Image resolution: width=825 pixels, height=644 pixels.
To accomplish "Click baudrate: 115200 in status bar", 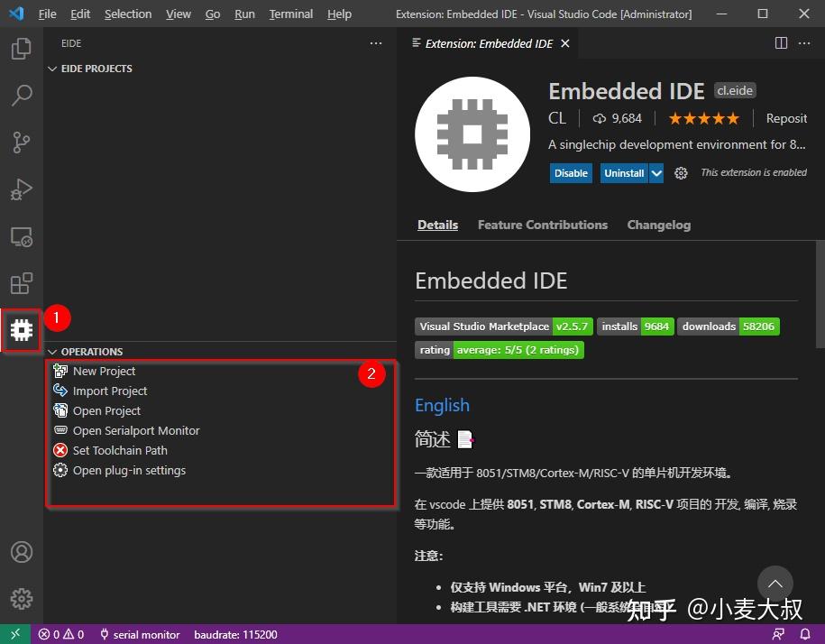I will pos(235,635).
